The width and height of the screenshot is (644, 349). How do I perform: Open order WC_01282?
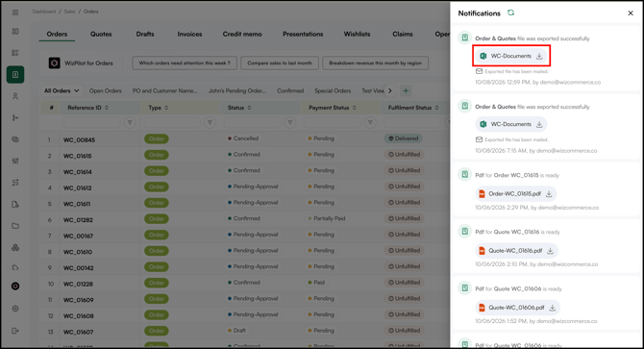coord(78,220)
